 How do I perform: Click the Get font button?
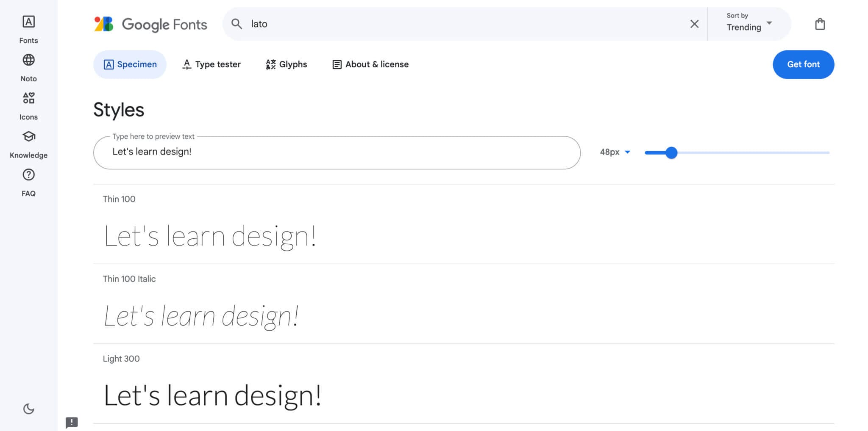[x=803, y=64]
